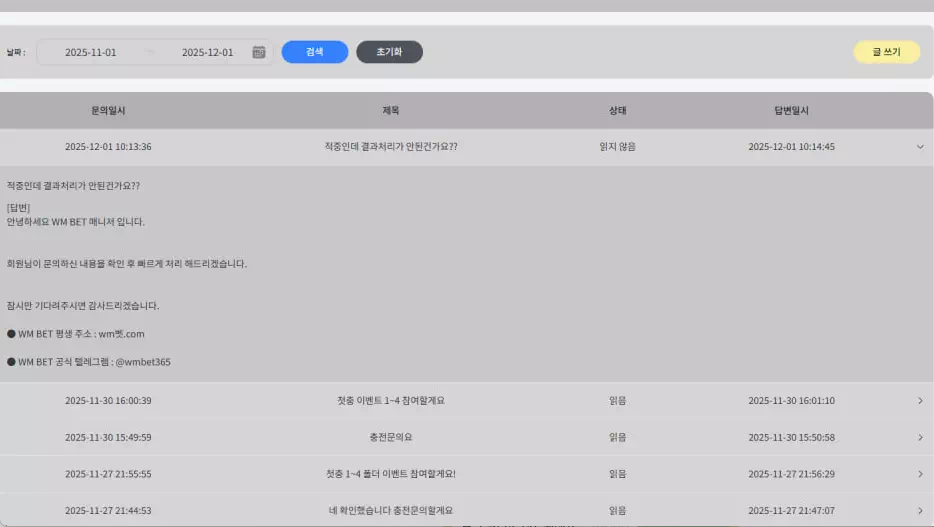Click the 답변일시 column header
934x527 pixels.
pos(791,111)
